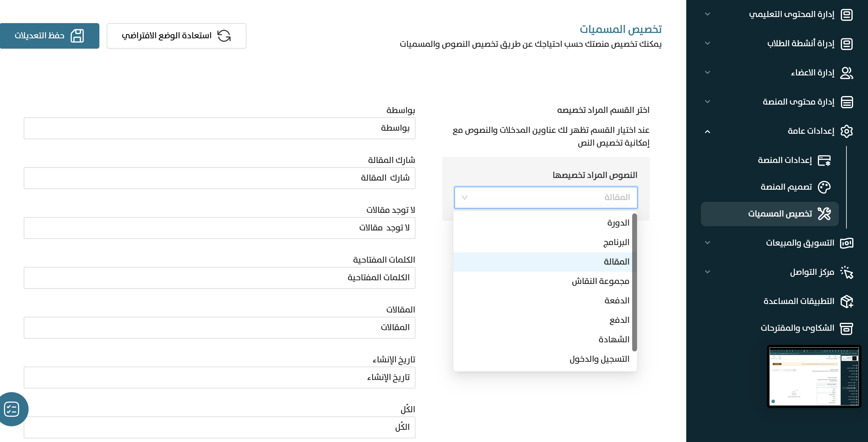Toggle the النصوص المراد تخصيصها dropdown arrow
Screen dimensions: 868x442
pyautogui.click(x=465, y=198)
